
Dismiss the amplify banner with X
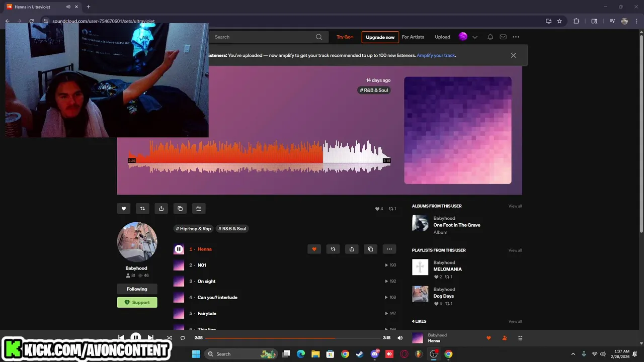[513, 55]
